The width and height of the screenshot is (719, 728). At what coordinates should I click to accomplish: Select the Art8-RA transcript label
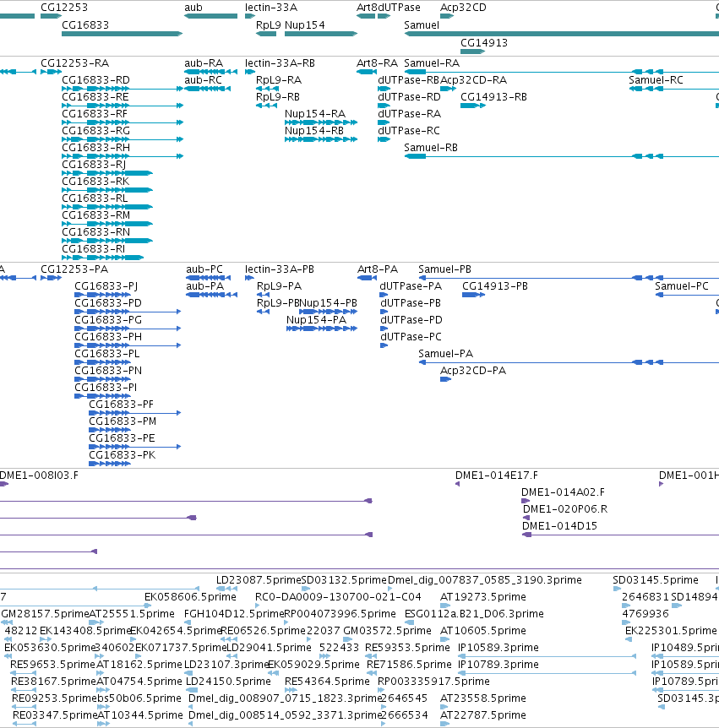[x=377, y=63]
